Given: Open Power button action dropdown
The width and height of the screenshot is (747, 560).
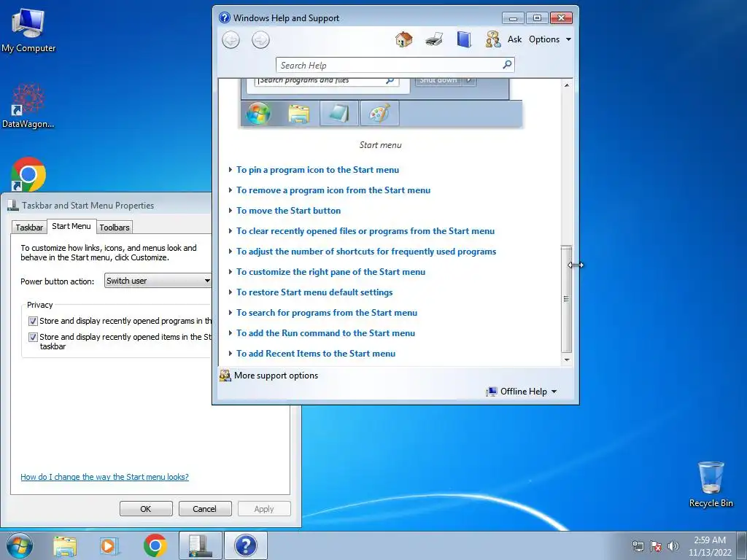Looking at the screenshot, I should tap(158, 281).
